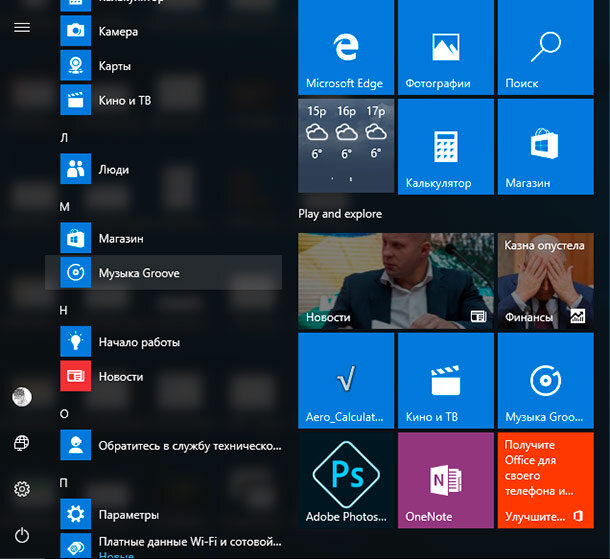Open Получите Office orange tile
This screenshot has height=559, width=610.
[545, 480]
